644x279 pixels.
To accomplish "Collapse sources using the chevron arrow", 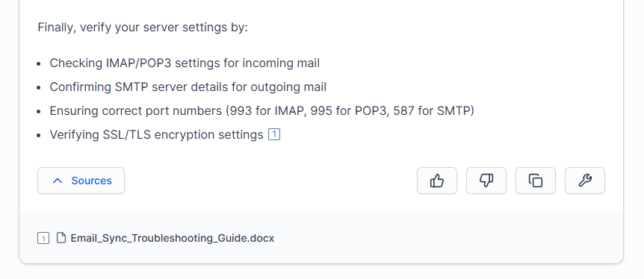I will pos(58,181).
